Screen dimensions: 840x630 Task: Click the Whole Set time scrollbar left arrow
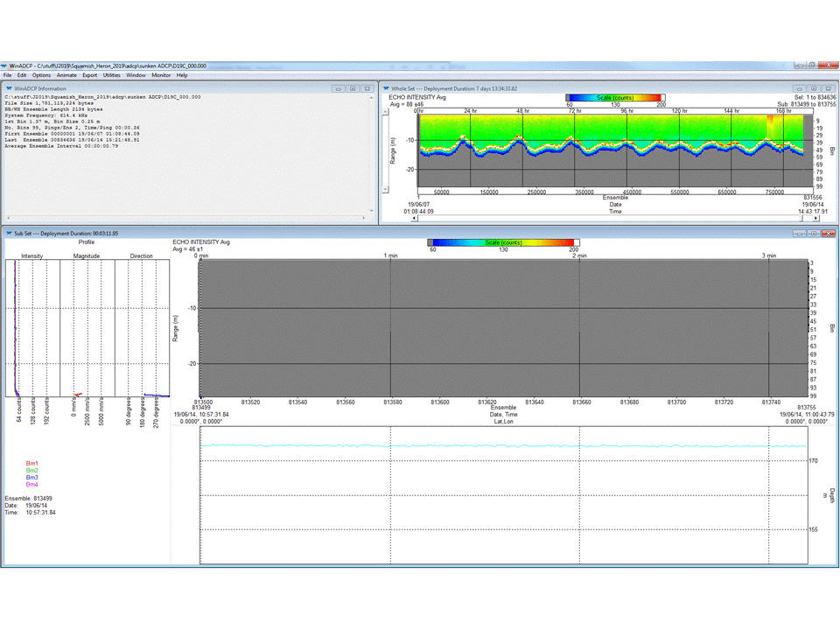(x=415, y=219)
